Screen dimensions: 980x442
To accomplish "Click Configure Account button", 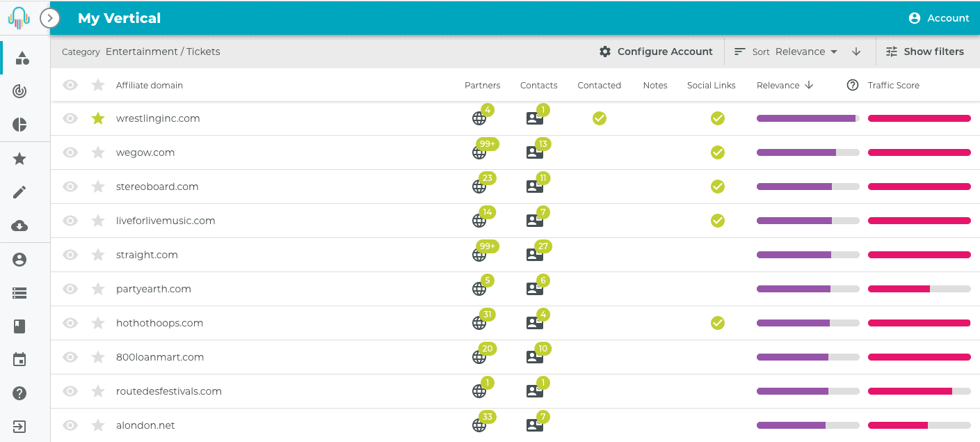I will point(656,52).
